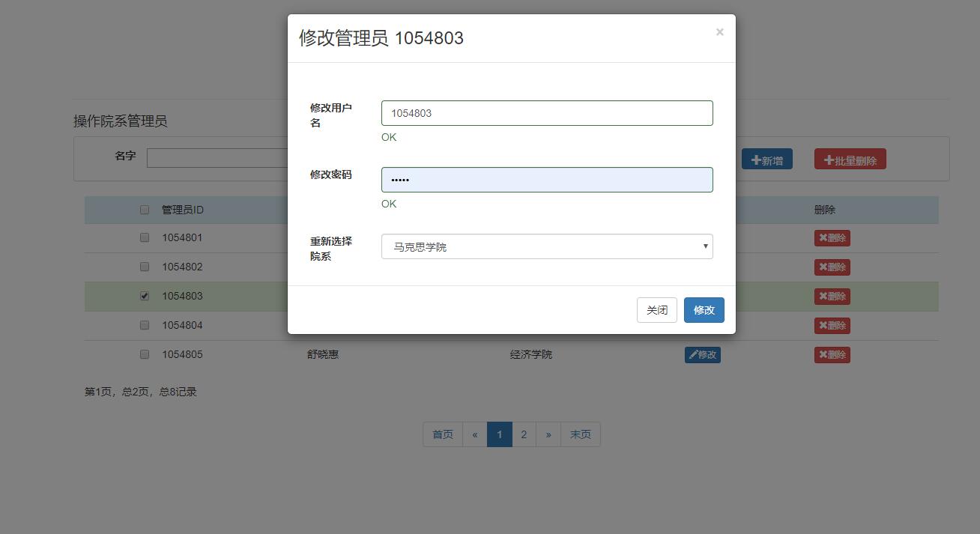Click the next page » chevron
This screenshot has height=534, width=980.
(548, 434)
